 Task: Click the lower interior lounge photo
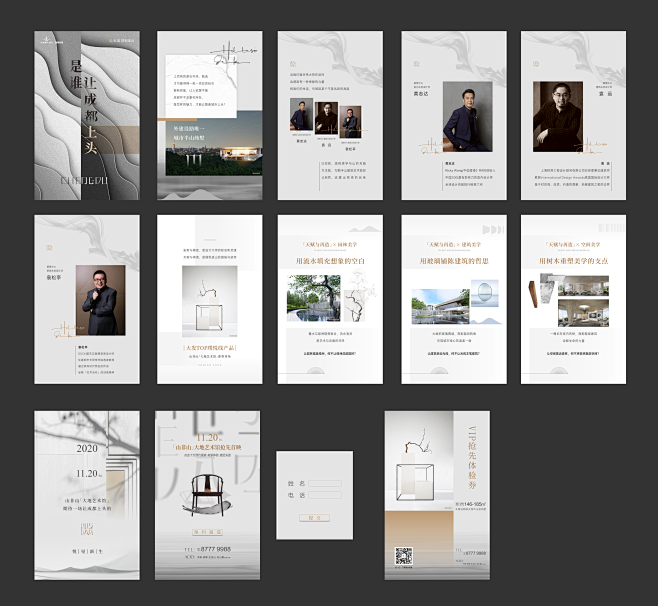tap(583, 313)
